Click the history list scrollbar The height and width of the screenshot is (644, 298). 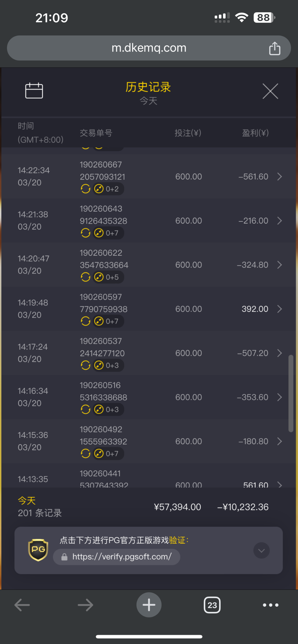pos(291,393)
